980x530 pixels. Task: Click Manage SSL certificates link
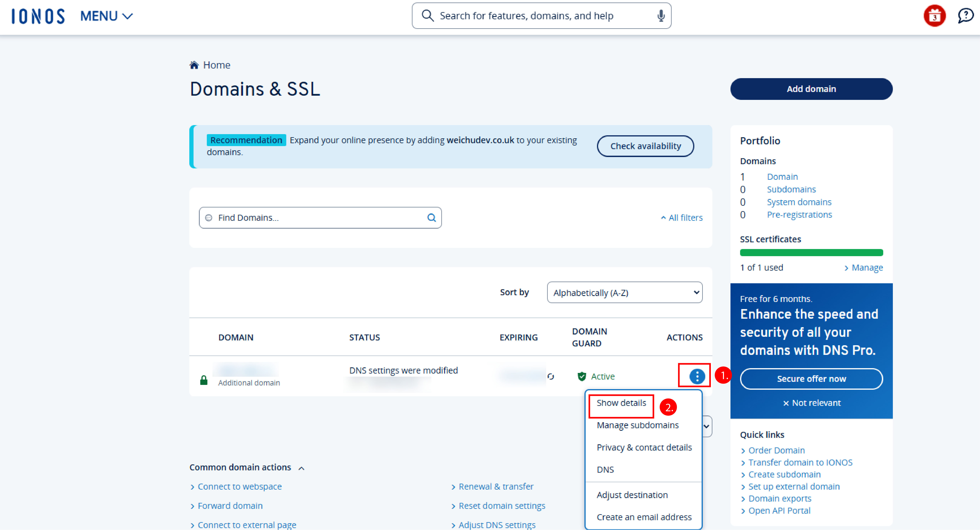863,268
